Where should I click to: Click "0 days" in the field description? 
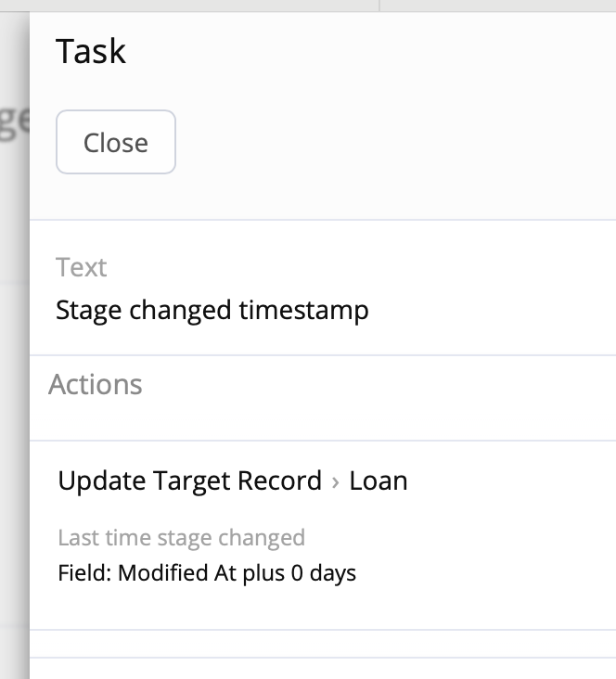coord(324,573)
